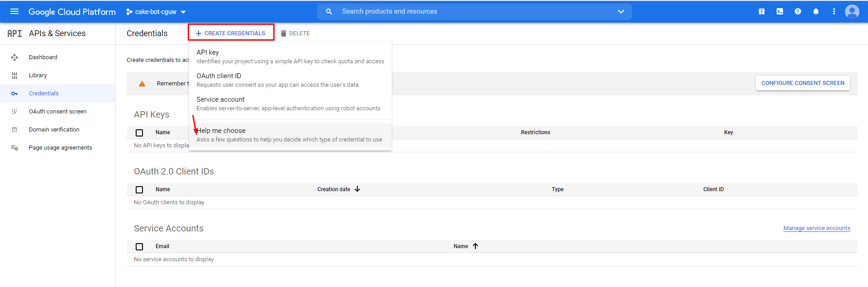
Task: Open the user account avatar
Action: pyautogui.click(x=852, y=11)
